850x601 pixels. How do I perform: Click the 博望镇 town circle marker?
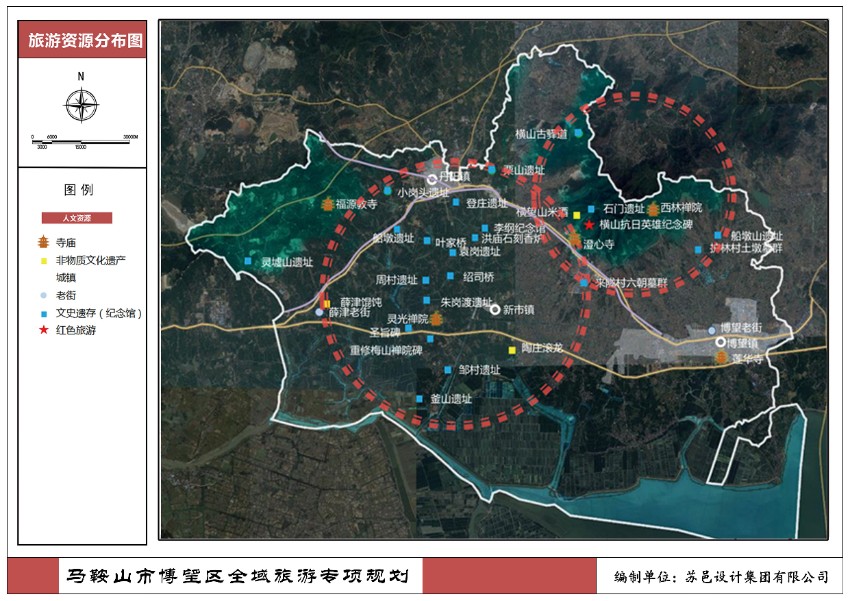(721, 341)
